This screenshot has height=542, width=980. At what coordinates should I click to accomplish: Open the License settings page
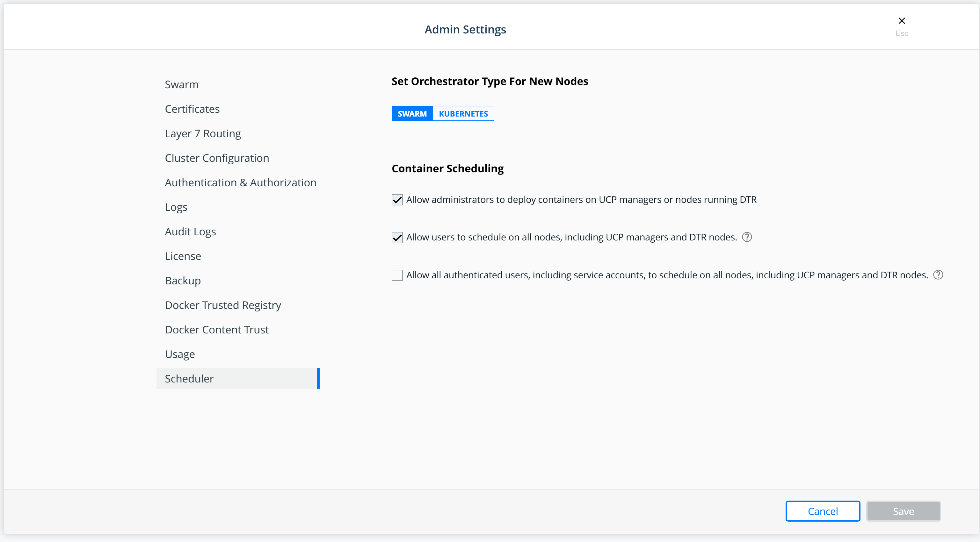[183, 256]
